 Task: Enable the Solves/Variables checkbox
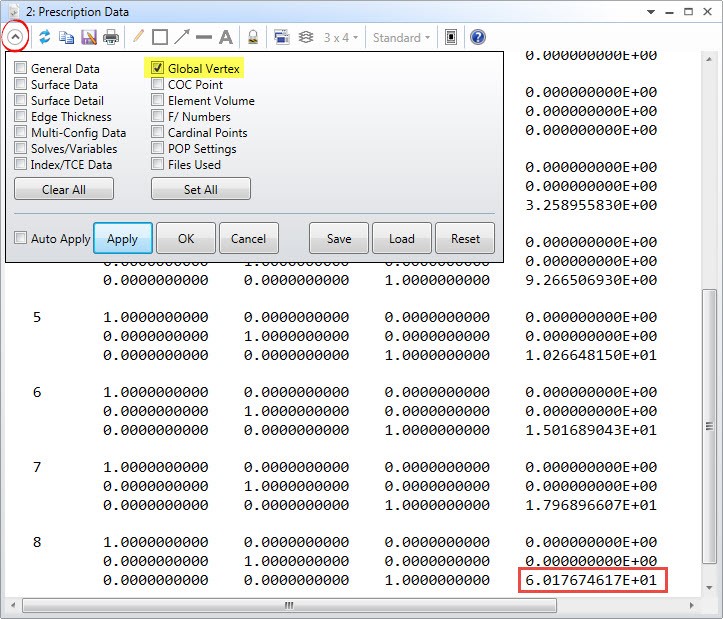tap(20, 148)
